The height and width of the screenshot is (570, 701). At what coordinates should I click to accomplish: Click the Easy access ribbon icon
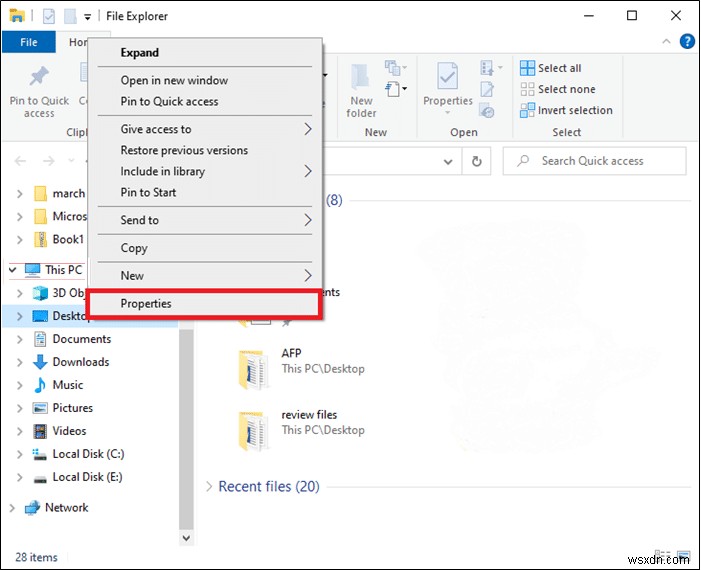click(395, 89)
